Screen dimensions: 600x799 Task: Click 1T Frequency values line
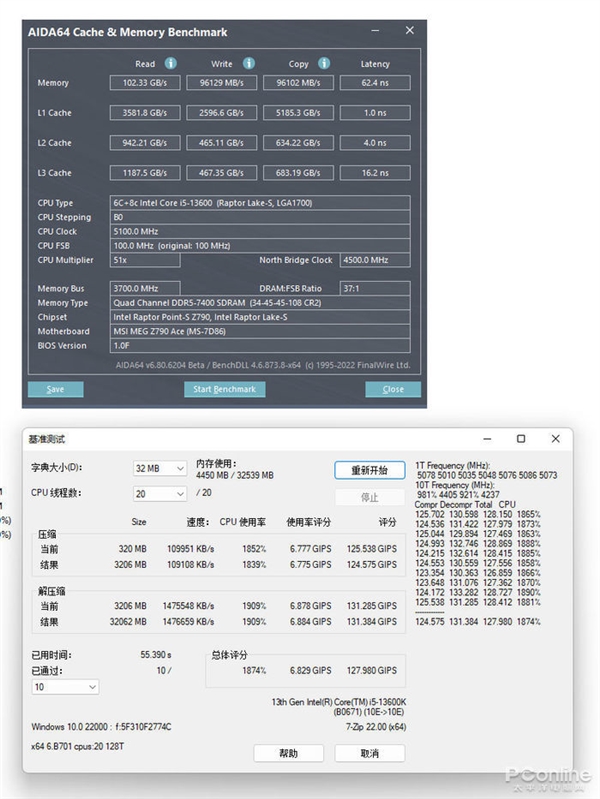[x=487, y=475]
